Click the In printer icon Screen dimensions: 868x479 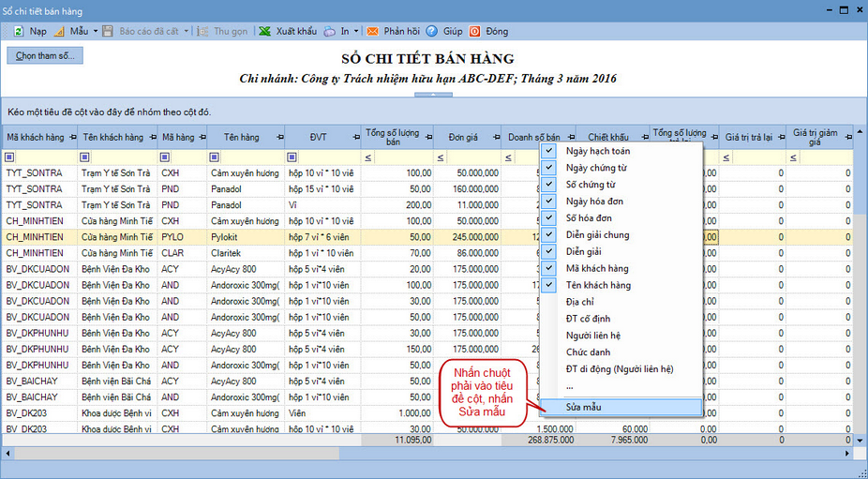pyautogui.click(x=330, y=32)
